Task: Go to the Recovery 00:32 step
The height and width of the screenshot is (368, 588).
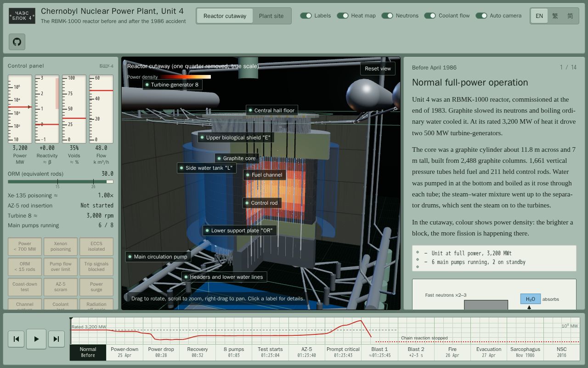Action: coord(198,352)
